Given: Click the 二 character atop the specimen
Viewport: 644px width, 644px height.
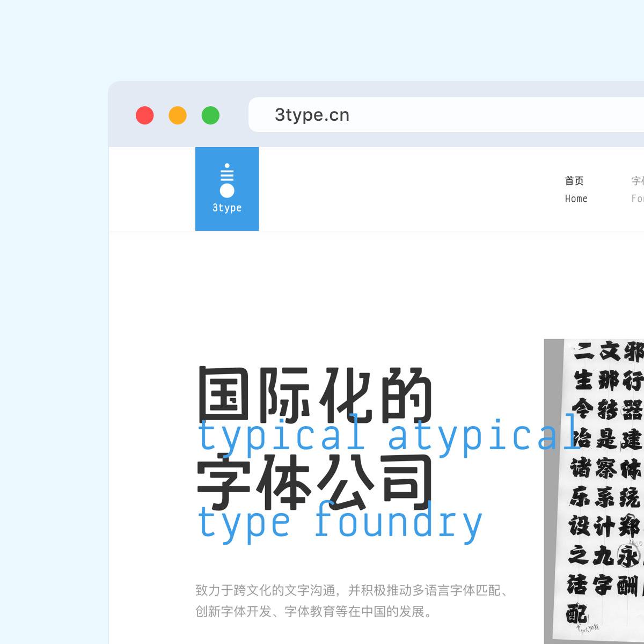Looking at the screenshot, I should [583, 352].
